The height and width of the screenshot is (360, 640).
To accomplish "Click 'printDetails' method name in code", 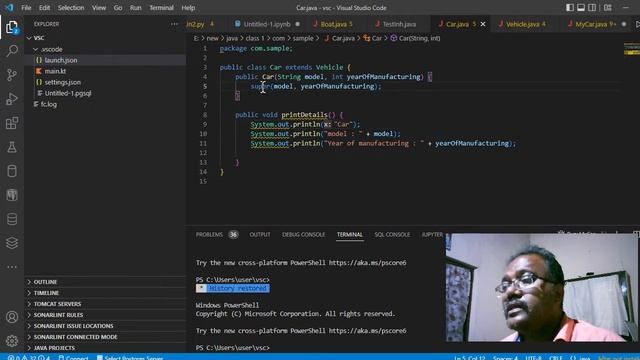I will 304,115.
